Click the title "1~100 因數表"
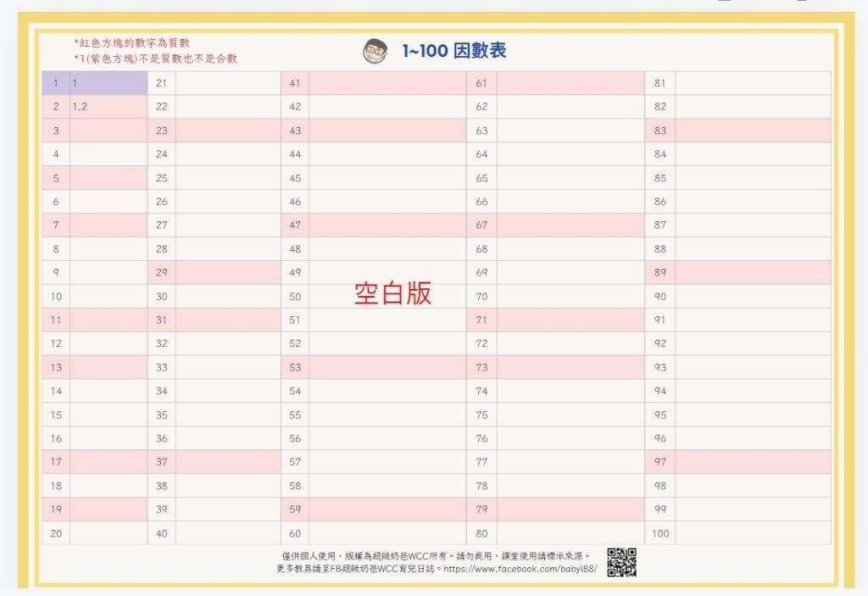The height and width of the screenshot is (596, 868). pos(454,51)
